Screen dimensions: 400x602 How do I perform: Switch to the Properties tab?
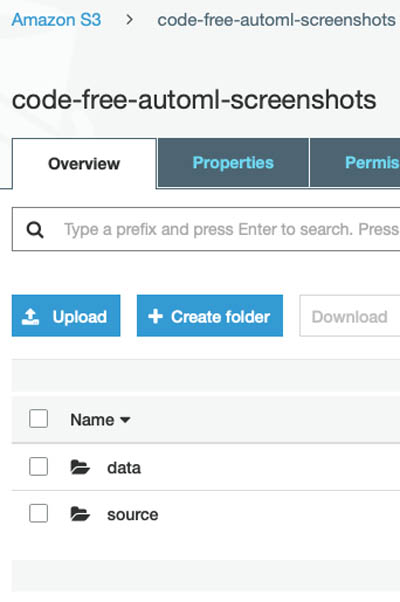(x=233, y=163)
